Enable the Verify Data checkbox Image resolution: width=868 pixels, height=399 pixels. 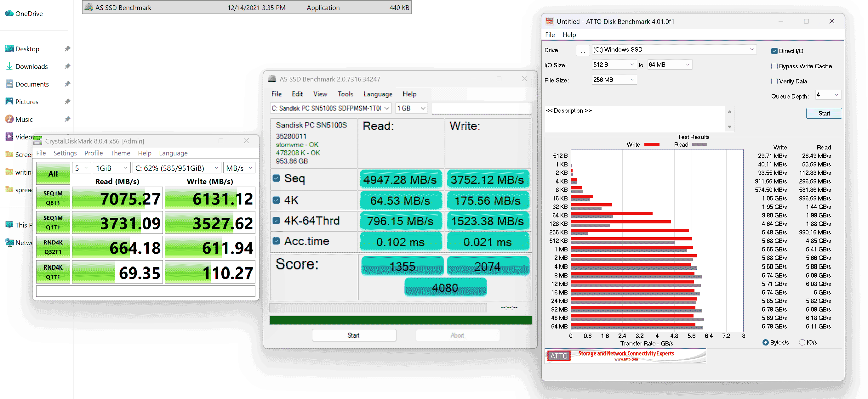pos(774,81)
